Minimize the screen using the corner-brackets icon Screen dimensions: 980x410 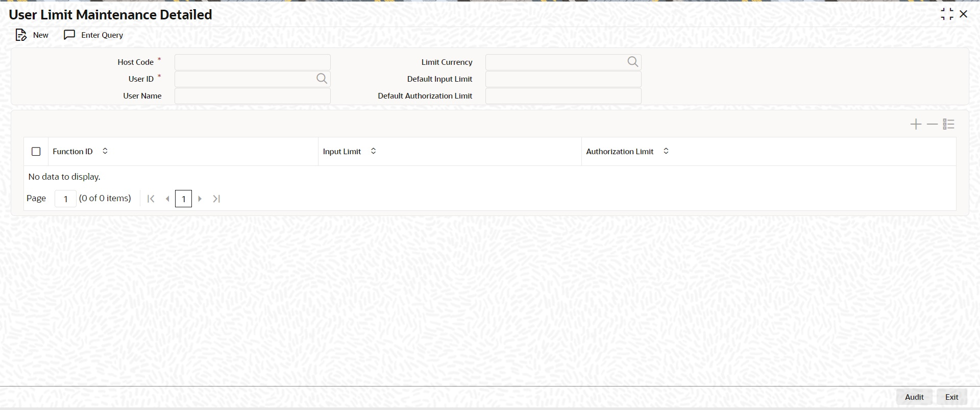click(x=947, y=14)
